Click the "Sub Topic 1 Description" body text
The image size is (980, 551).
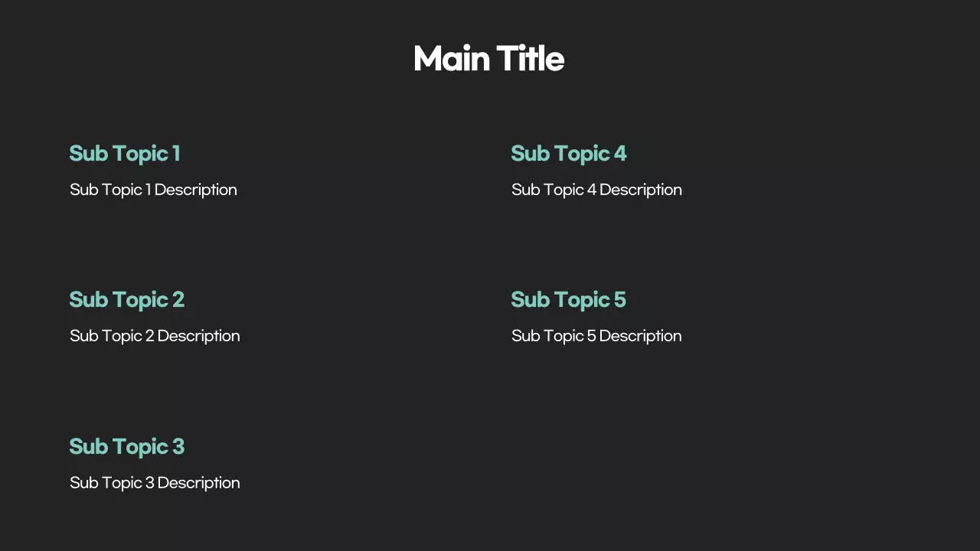[x=153, y=190]
